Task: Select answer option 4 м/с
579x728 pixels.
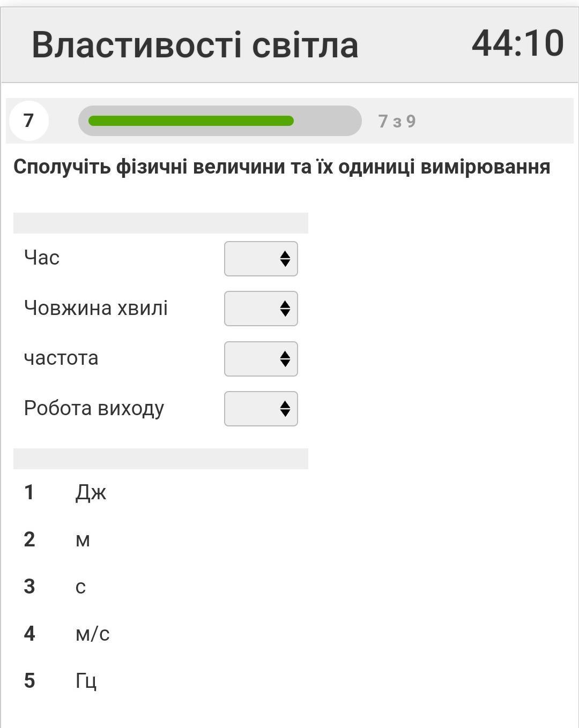Action: [x=93, y=634]
